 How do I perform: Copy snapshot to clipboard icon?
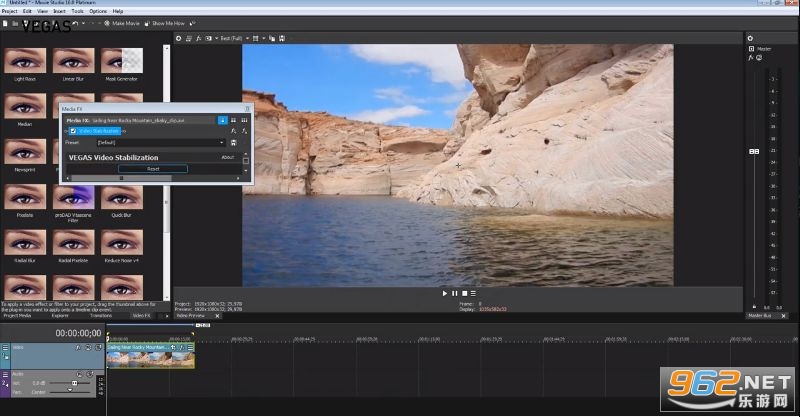(x=272, y=38)
